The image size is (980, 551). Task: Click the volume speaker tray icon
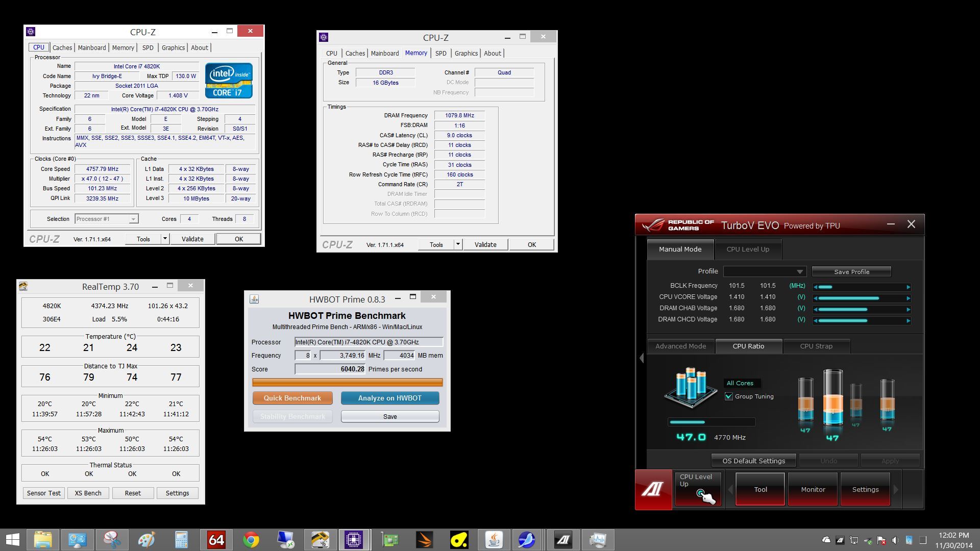tap(895, 540)
